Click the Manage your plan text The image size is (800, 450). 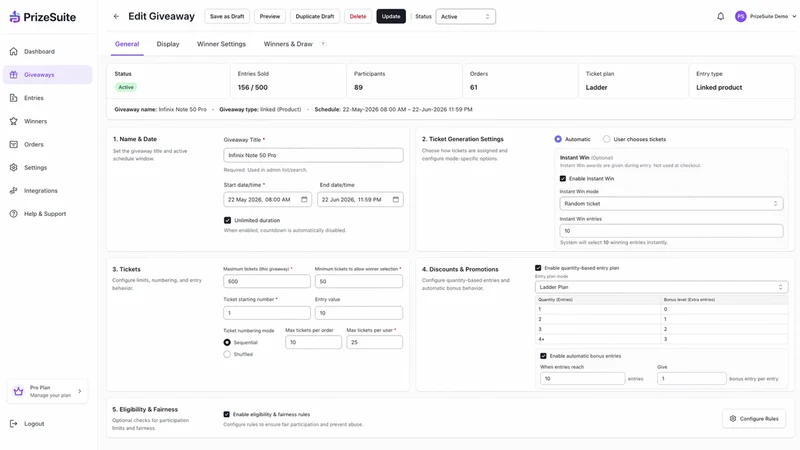point(50,395)
